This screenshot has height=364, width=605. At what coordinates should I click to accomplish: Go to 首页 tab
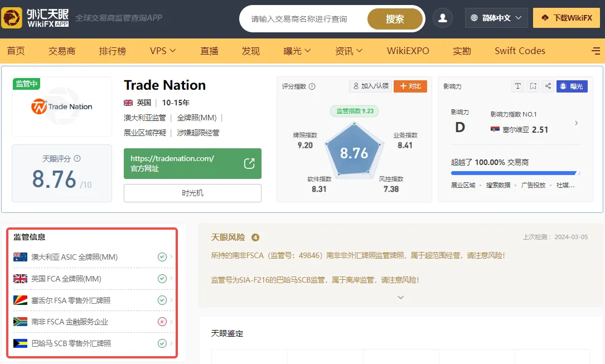click(x=16, y=51)
